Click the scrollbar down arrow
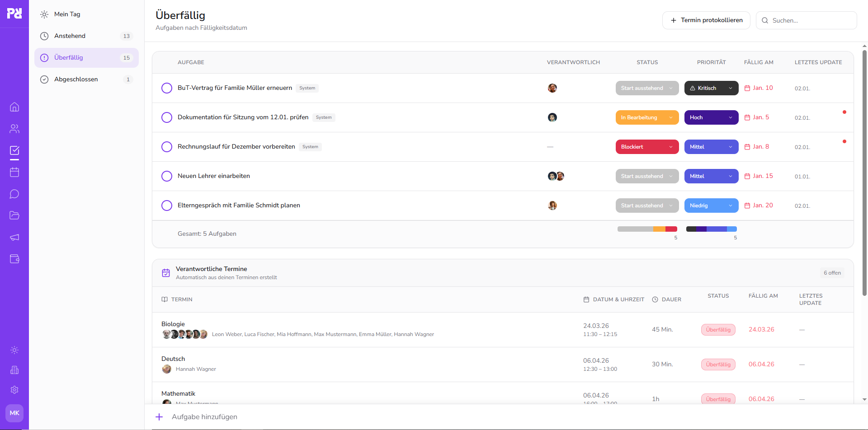 864,400
